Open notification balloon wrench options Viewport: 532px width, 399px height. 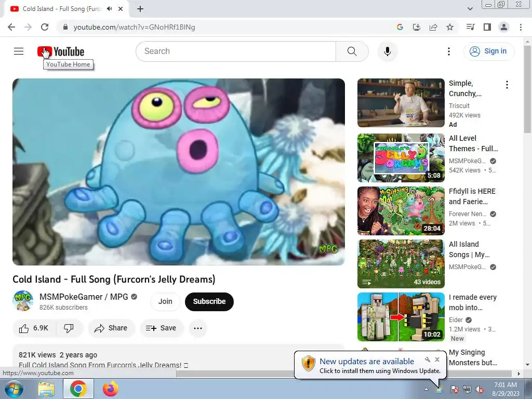[x=428, y=360]
